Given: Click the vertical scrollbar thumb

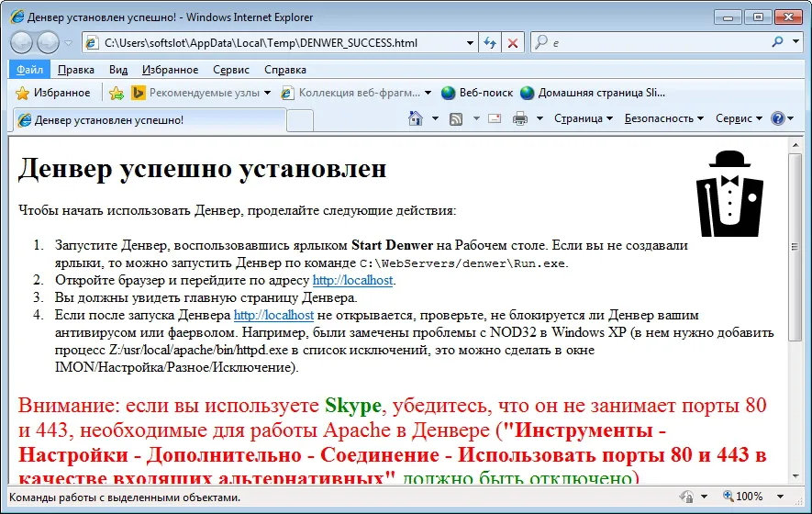Looking at the screenshot, I should click(795, 247).
